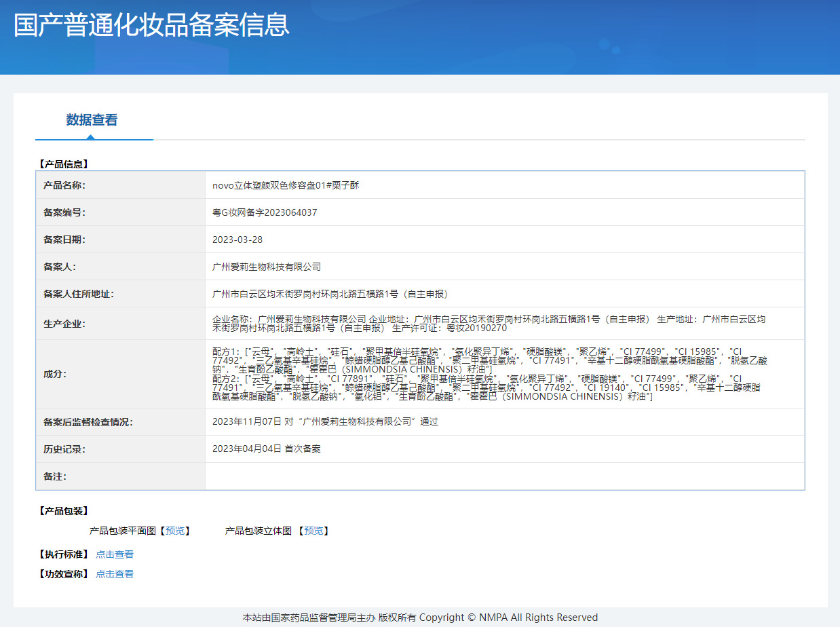Select 广州爱莉生物科技有限公司 in 备案人 row
Screen dimensions: 840x627
pos(267,267)
